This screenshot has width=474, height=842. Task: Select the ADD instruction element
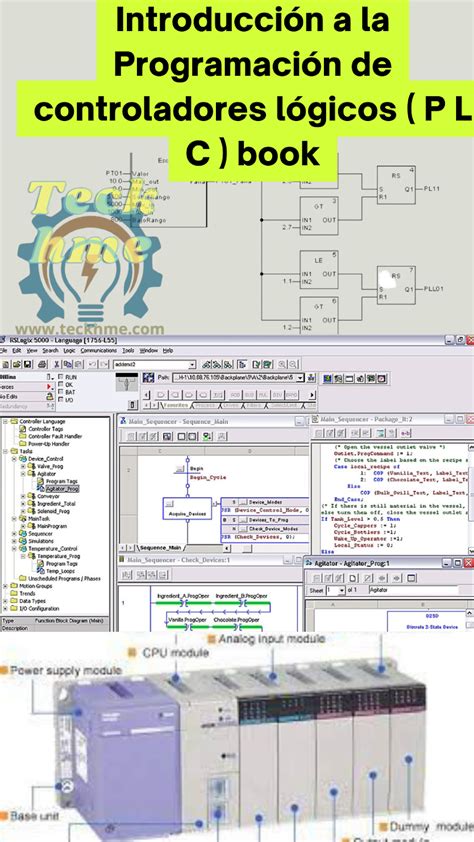[x=235, y=395]
